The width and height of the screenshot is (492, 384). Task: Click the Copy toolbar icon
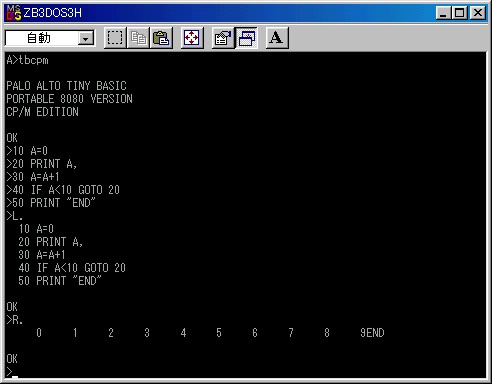[138, 38]
